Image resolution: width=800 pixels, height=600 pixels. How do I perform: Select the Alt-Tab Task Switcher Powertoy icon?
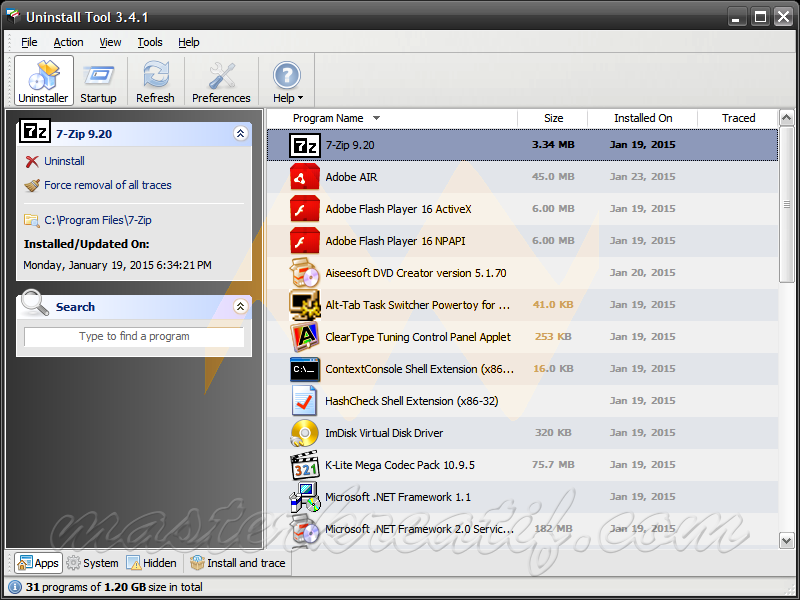tap(305, 305)
